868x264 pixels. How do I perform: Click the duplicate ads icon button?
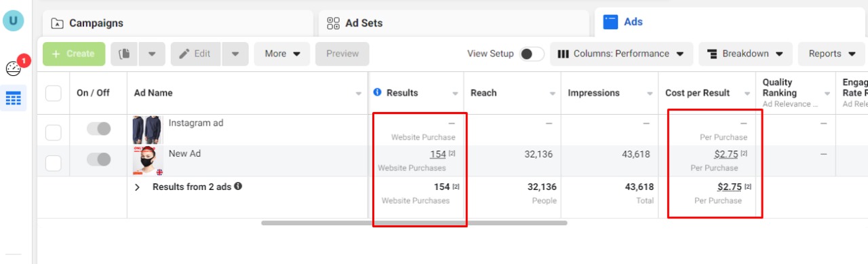point(124,54)
